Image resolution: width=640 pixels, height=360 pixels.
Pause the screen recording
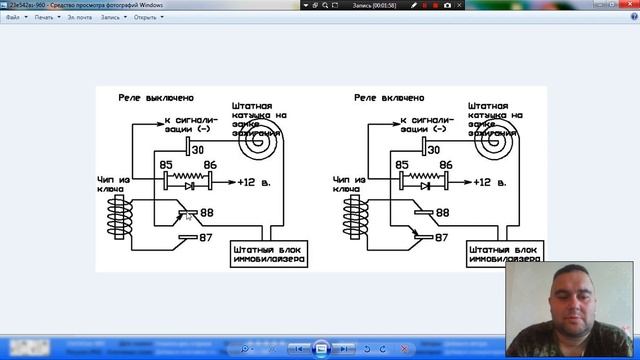[425, 5]
